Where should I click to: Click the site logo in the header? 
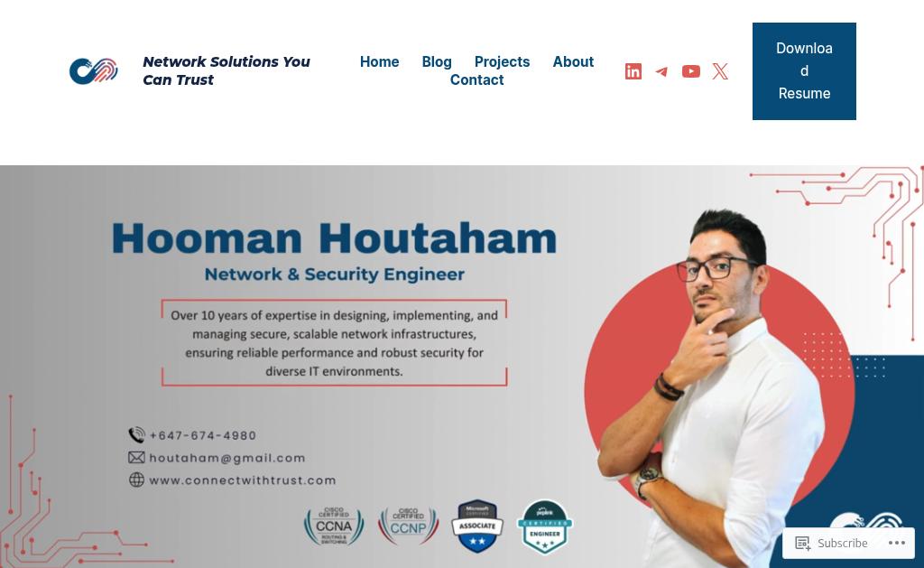point(93,70)
